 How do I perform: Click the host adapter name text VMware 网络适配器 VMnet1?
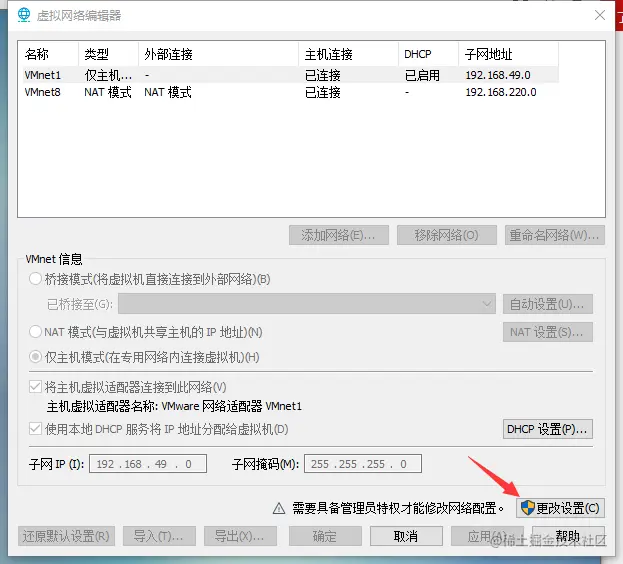232,406
